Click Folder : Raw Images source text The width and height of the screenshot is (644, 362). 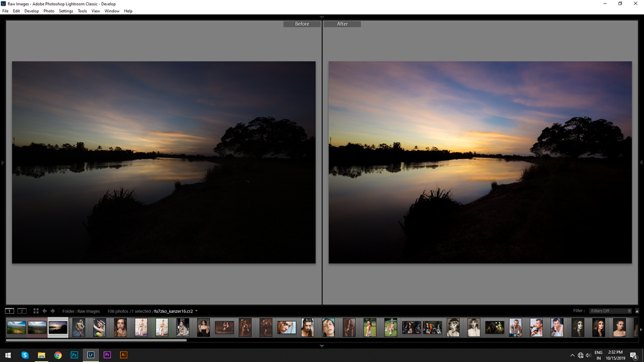(81, 311)
